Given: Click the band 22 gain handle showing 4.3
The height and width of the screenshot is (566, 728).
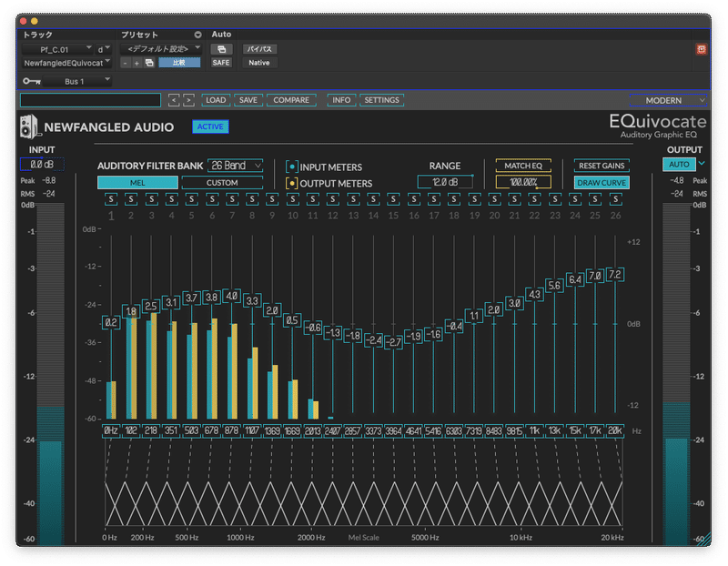Looking at the screenshot, I should pos(534,294).
